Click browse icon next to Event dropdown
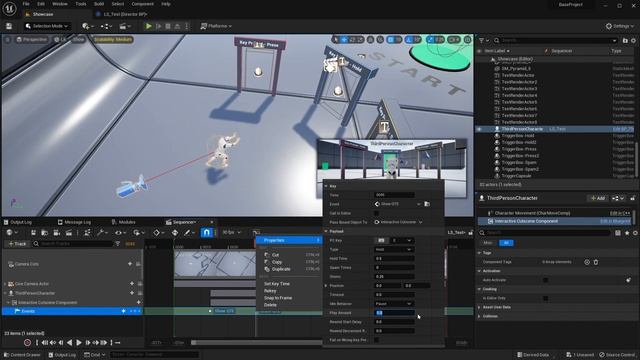The width and height of the screenshot is (640, 360). click(427, 204)
